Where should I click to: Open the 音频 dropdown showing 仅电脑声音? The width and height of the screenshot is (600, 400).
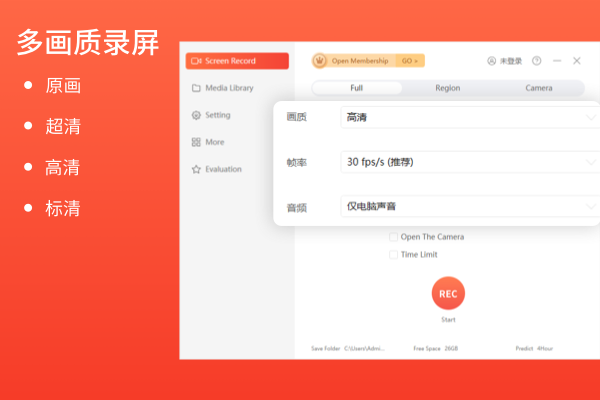[x=470, y=206]
